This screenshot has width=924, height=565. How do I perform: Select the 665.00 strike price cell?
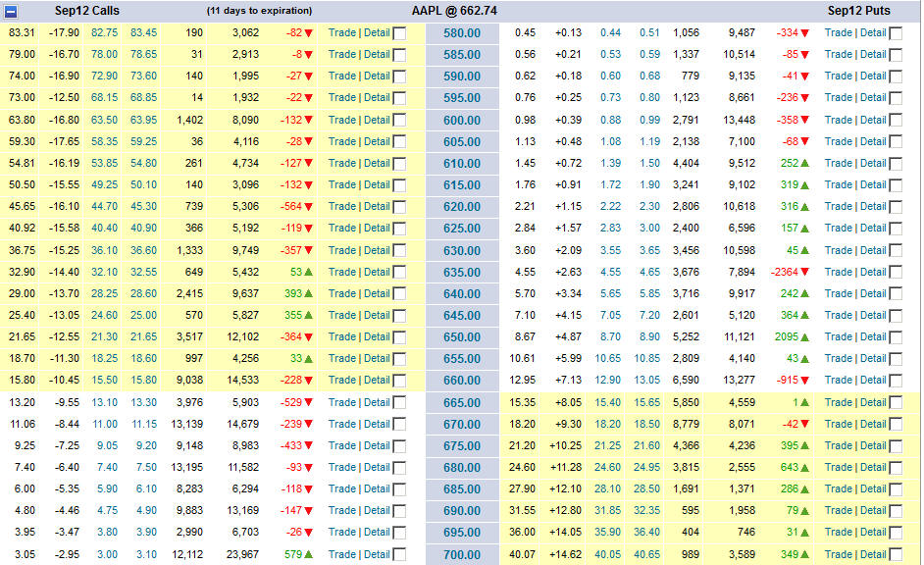(x=462, y=403)
